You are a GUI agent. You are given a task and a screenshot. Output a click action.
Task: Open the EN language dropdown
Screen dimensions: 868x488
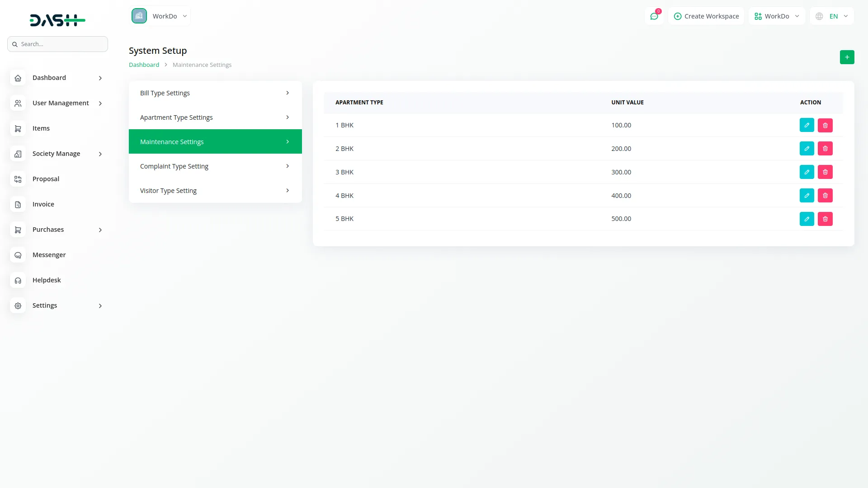click(832, 16)
